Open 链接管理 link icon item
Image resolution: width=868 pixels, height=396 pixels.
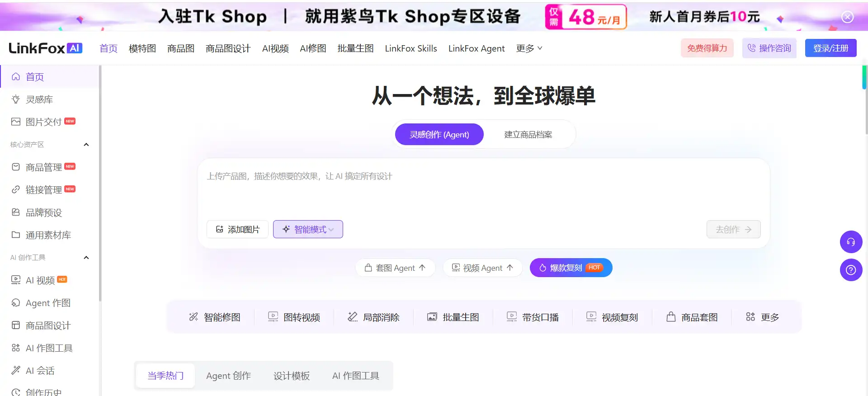[50, 190]
